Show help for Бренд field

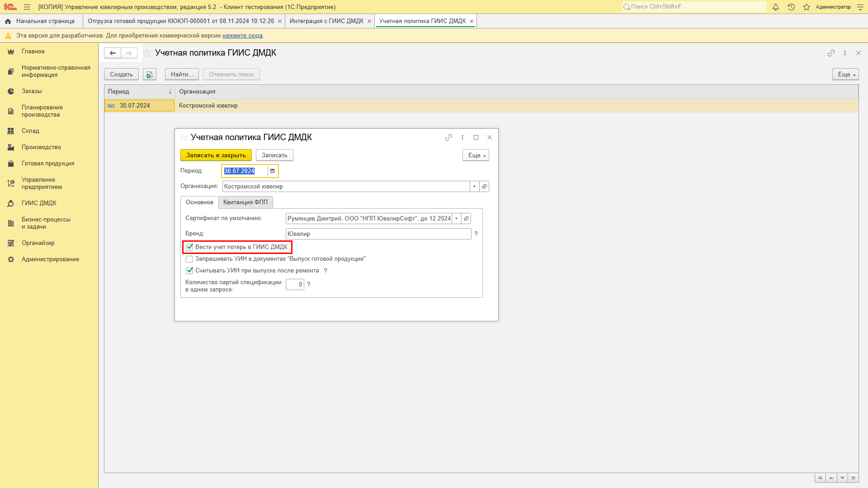point(476,234)
